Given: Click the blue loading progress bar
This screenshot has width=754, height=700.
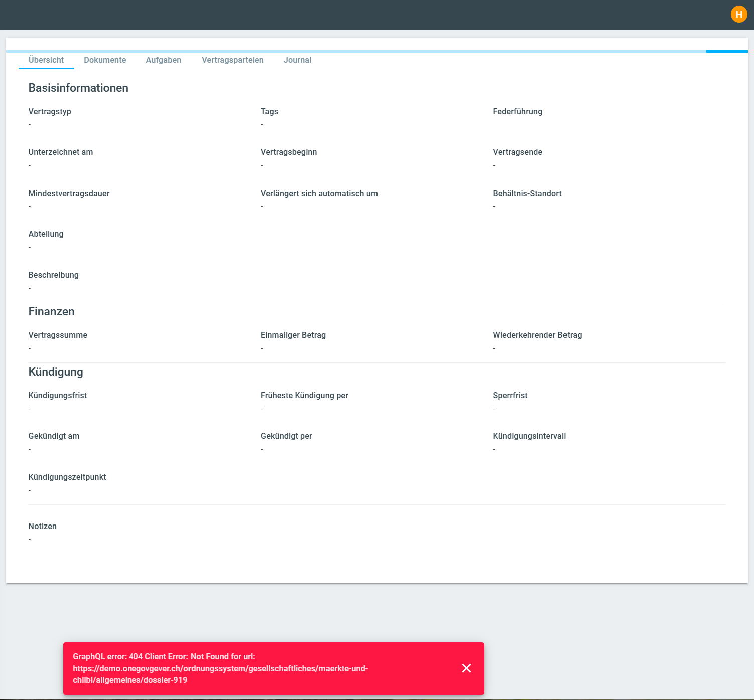Looking at the screenshot, I should click(726, 51).
